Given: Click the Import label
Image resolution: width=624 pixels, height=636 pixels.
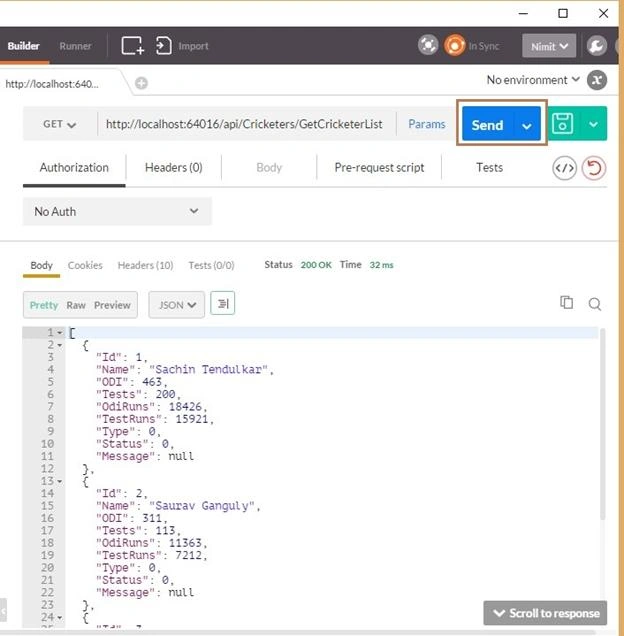Looking at the screenshot, I should 193,46.
